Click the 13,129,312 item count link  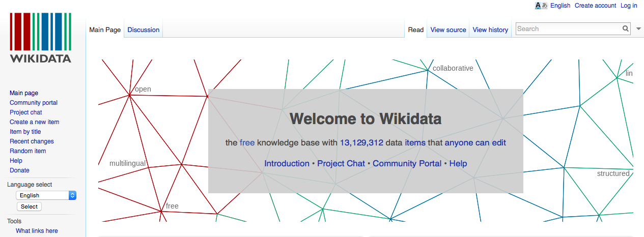(x=361, y=143)
